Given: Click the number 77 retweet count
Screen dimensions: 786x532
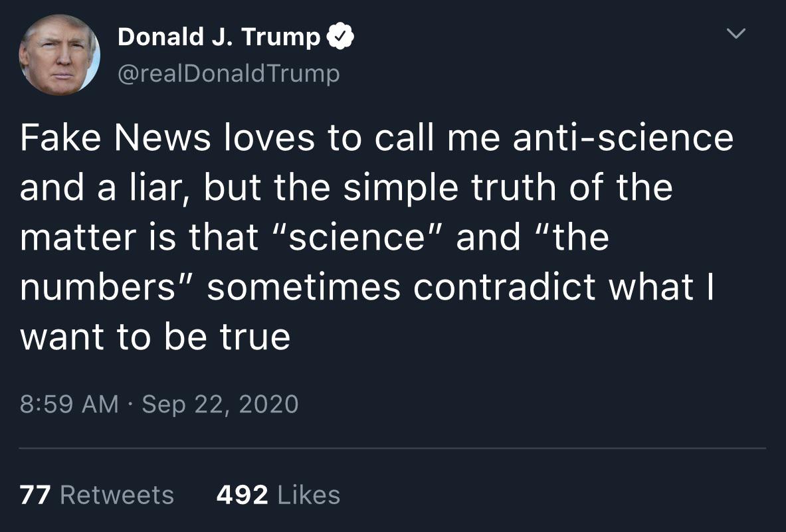Looking at the screenshot, I should tap(35, 495).
